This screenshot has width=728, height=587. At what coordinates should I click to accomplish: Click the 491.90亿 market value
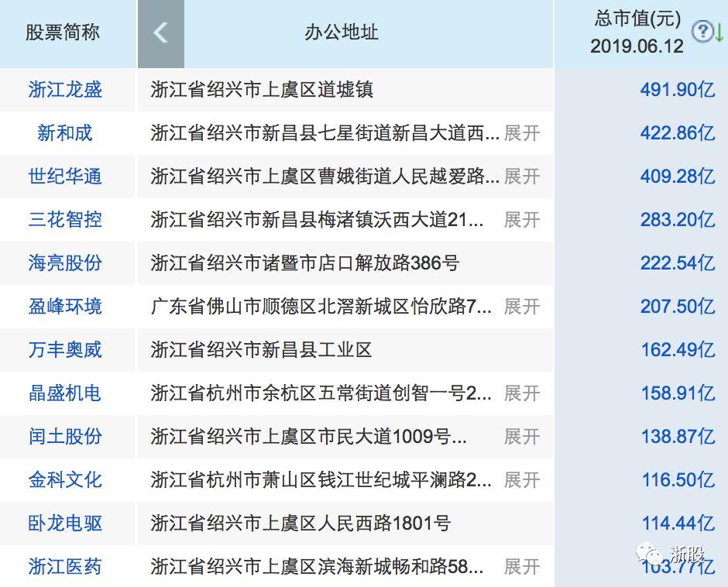(678, 90)
